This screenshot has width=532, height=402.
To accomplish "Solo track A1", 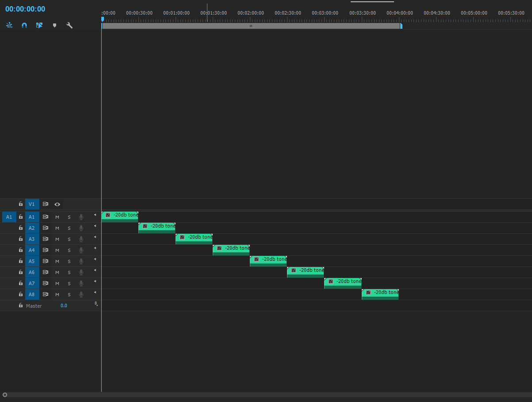I will pyautogui.click(x=69, y=217).
